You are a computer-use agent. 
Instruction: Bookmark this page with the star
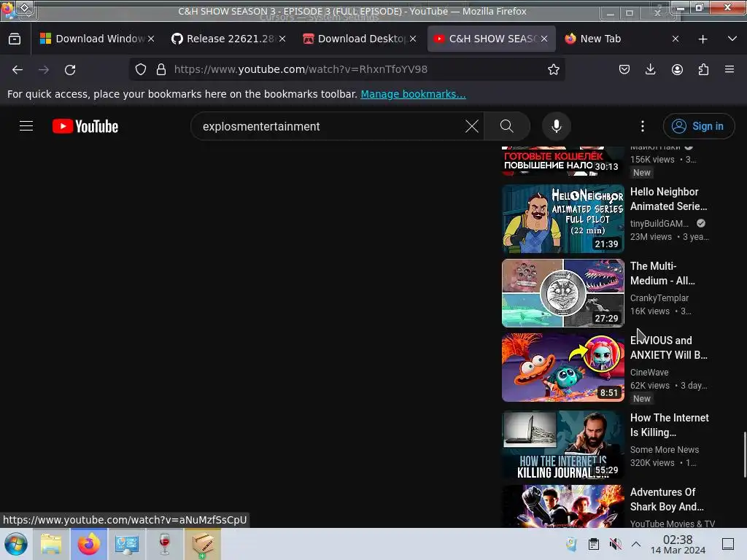coord(553,69)
